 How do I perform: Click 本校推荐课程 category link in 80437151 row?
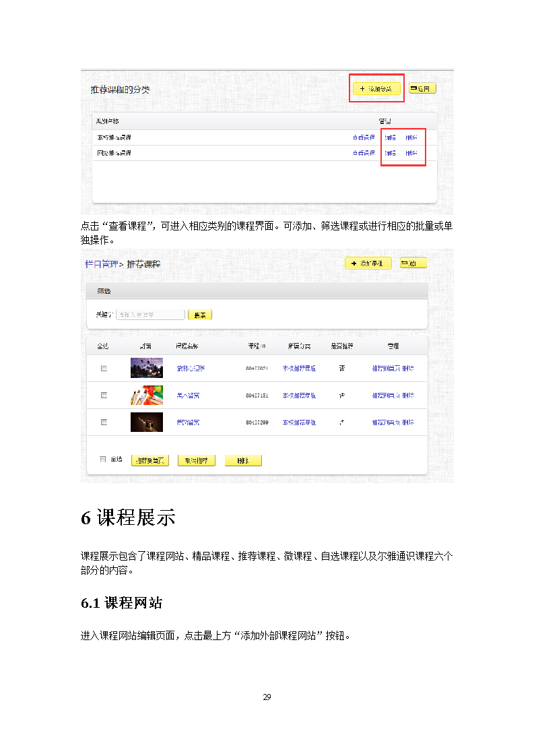click(x=299, y=396)
